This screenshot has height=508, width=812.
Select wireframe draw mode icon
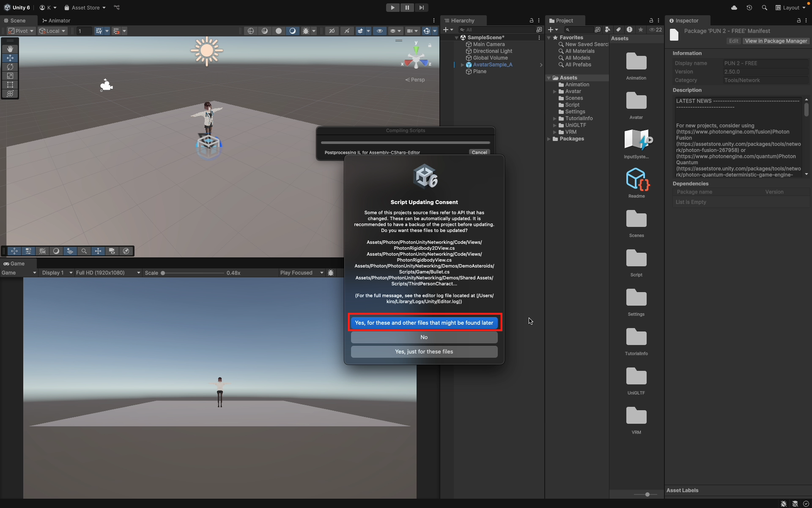tap(251, 31)
